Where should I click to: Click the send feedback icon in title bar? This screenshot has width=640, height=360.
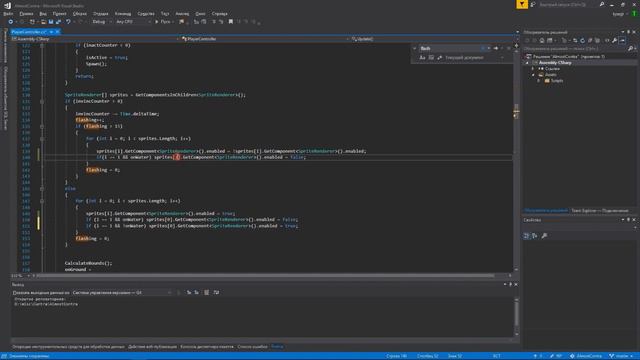point(533,4)
